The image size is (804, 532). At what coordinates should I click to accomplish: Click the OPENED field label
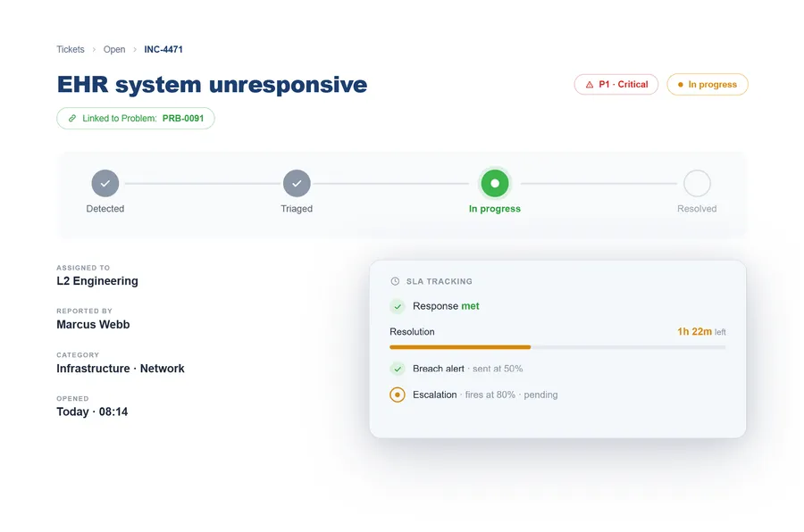(x=72, y=398)
